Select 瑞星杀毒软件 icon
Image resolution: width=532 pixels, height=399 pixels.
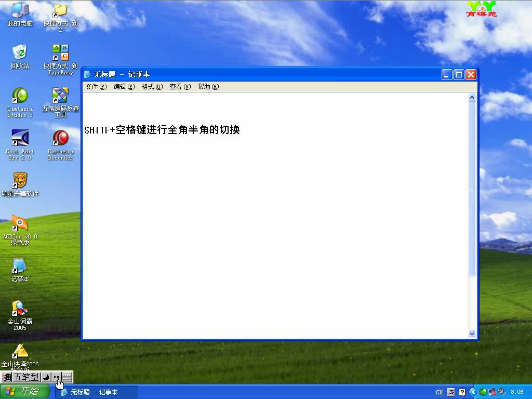pyautogui.click(x=20, y=184)
